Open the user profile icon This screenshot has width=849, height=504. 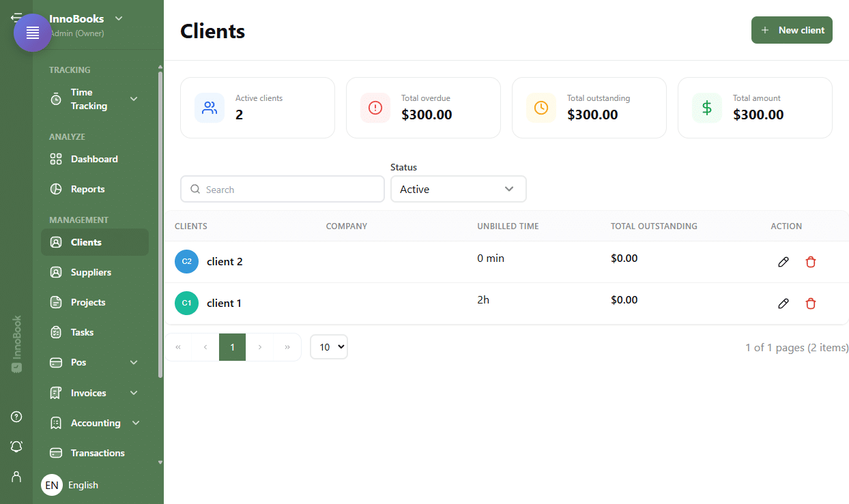tap(16, 476)
